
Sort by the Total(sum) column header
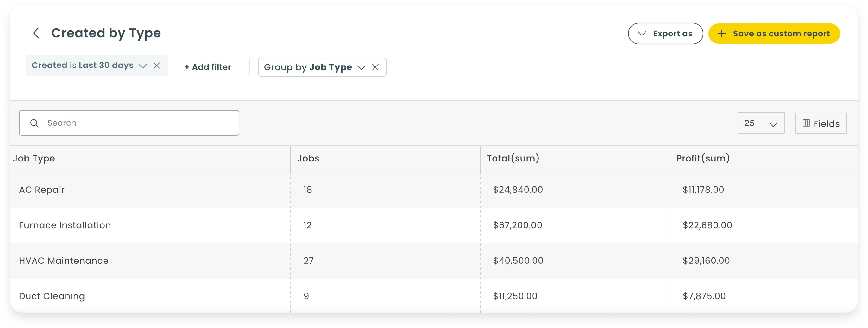pos(513,158)
